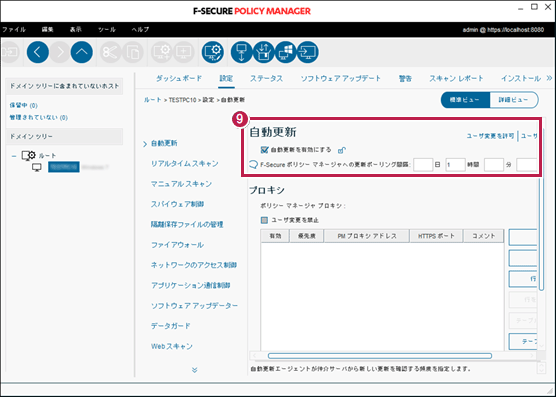The image size is (556, 397).
Task: Click the Windows logo monitor icon
Action: [285, 52]
